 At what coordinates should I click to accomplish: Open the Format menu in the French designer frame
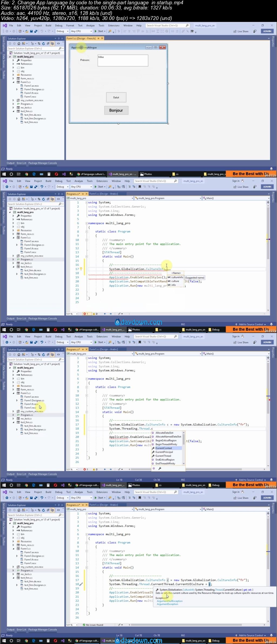coord(70,25)
